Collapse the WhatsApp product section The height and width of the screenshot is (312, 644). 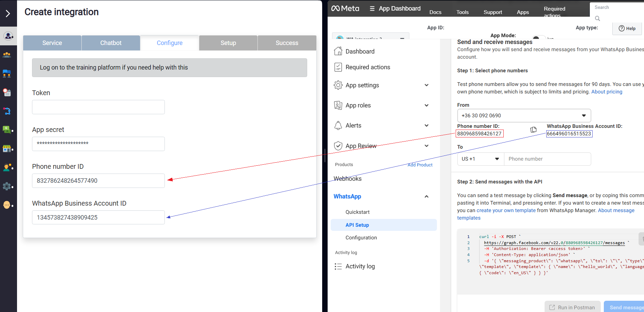point(426,196)
